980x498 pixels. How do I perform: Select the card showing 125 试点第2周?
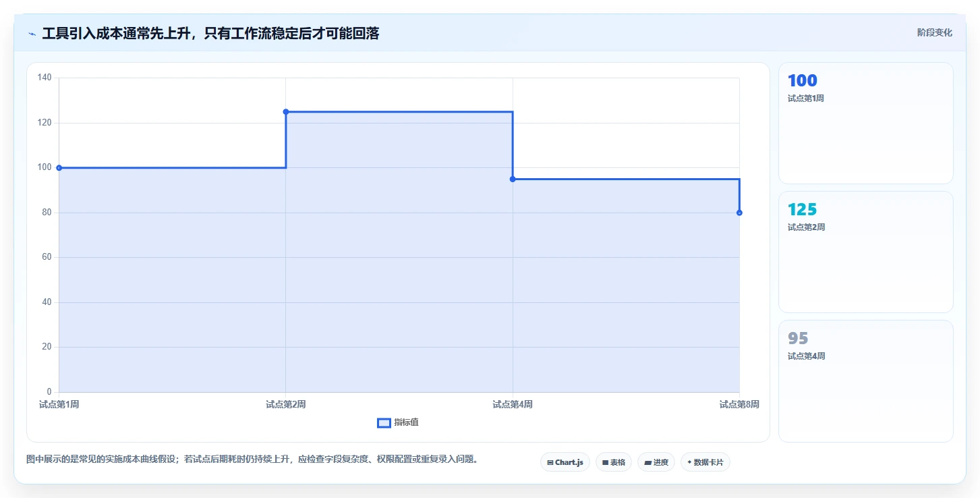click(x=866, y=252)
